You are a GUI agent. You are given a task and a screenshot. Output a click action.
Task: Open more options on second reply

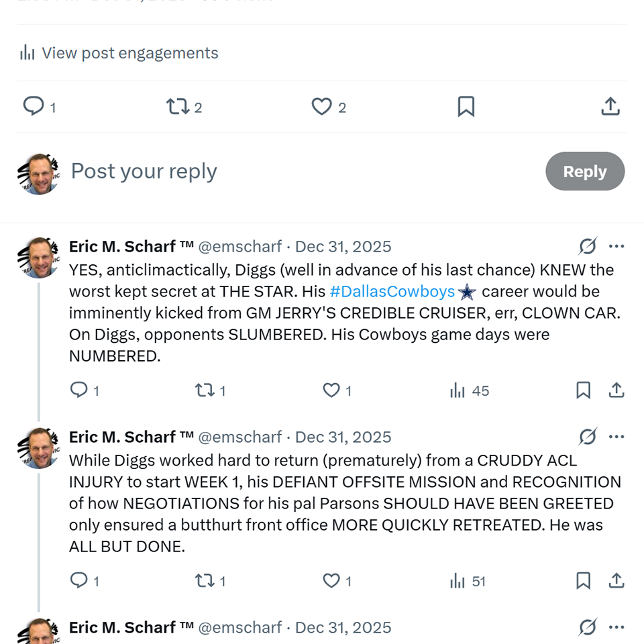pos(616,437)
